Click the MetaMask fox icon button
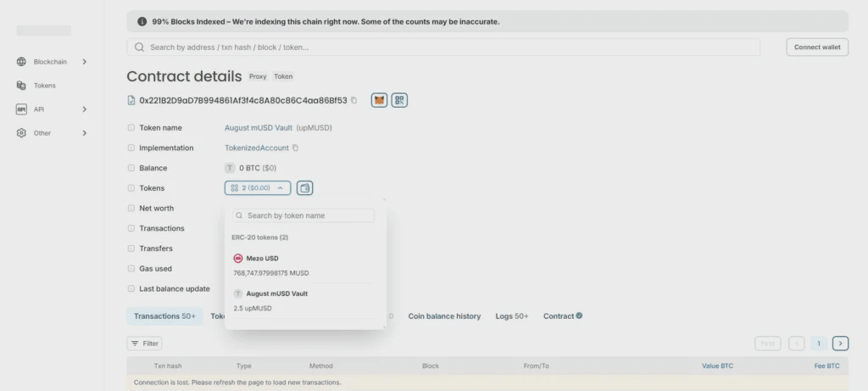This screenshot has height=391, width=868. [x=379, y=100]
